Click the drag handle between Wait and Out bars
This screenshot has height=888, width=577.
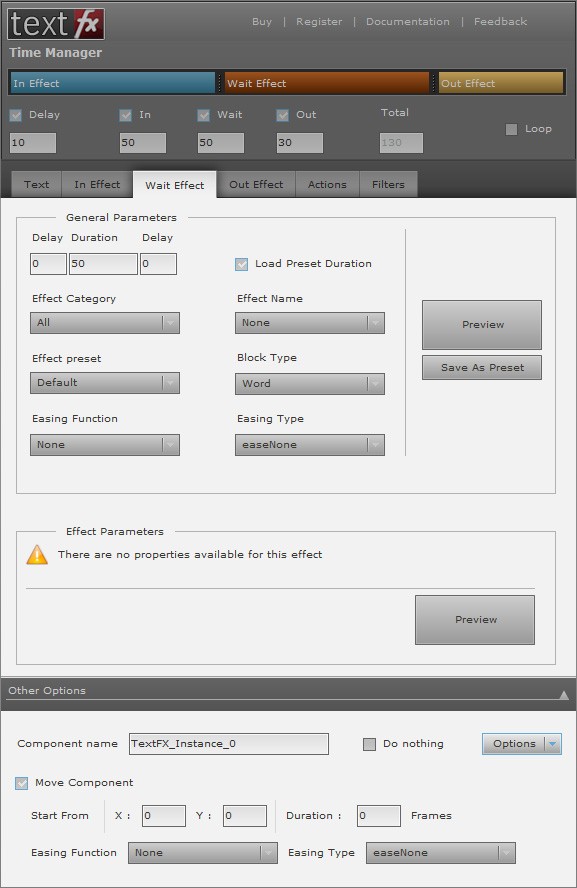[x=434, y=83]
